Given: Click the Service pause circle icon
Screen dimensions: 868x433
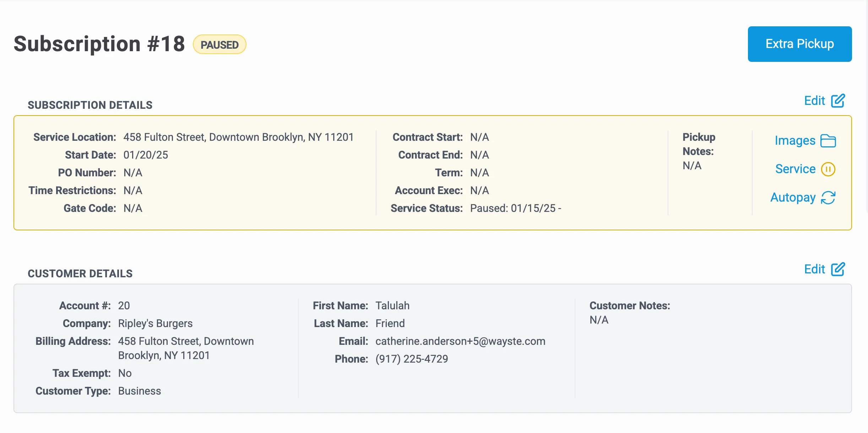Looking at the screenshot, I should pyautogui.click(x=828, y=169).
